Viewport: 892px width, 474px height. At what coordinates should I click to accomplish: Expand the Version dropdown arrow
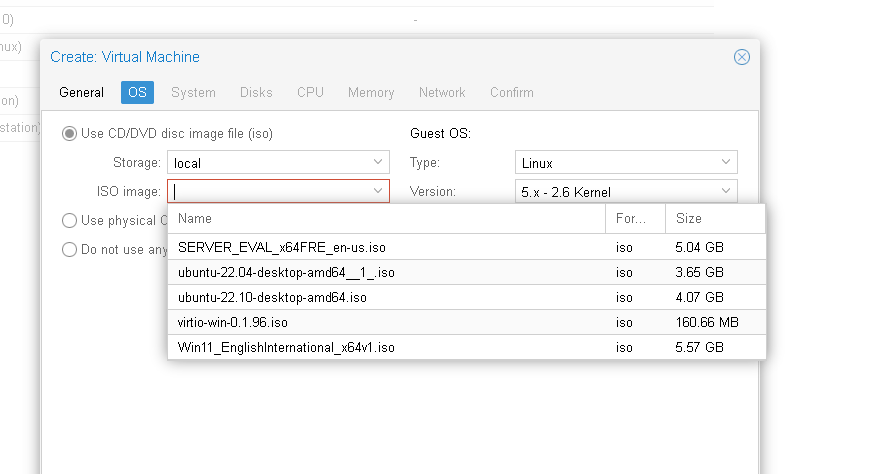726,191
